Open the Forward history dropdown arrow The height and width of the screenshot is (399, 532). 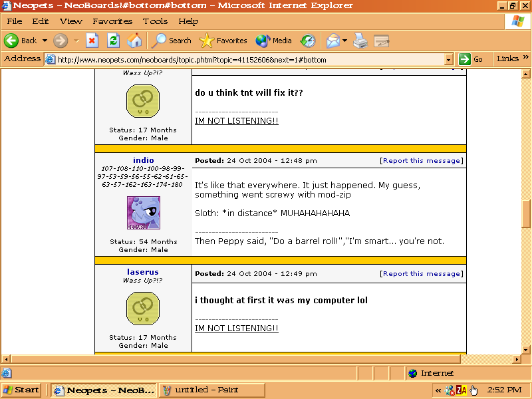pyautogui.click(x=76, y=41)
